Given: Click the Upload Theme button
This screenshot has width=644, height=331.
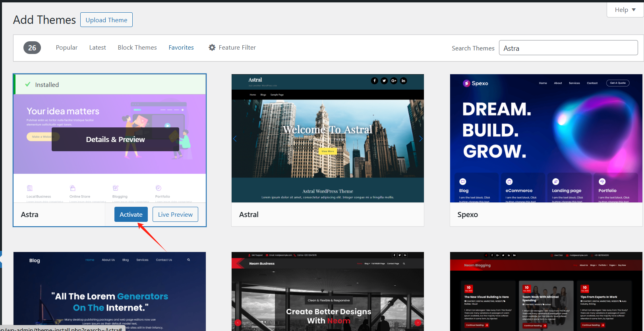Looking at the screenshot, I should point(106,20).
